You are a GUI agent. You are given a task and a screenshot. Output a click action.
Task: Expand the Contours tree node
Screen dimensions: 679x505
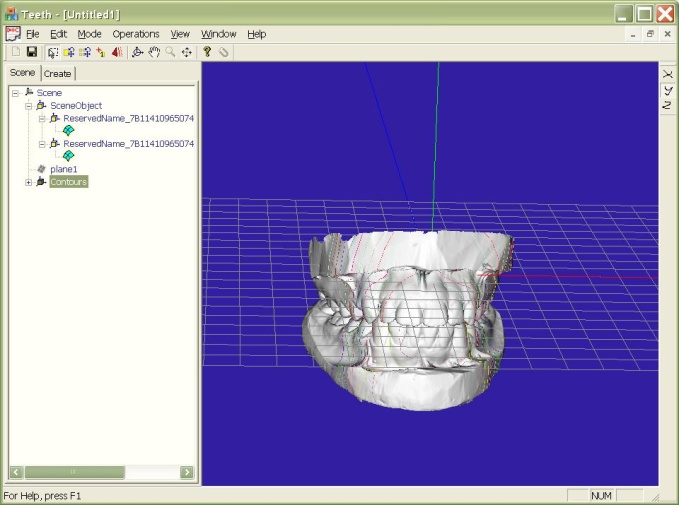[x=28, y=182]
